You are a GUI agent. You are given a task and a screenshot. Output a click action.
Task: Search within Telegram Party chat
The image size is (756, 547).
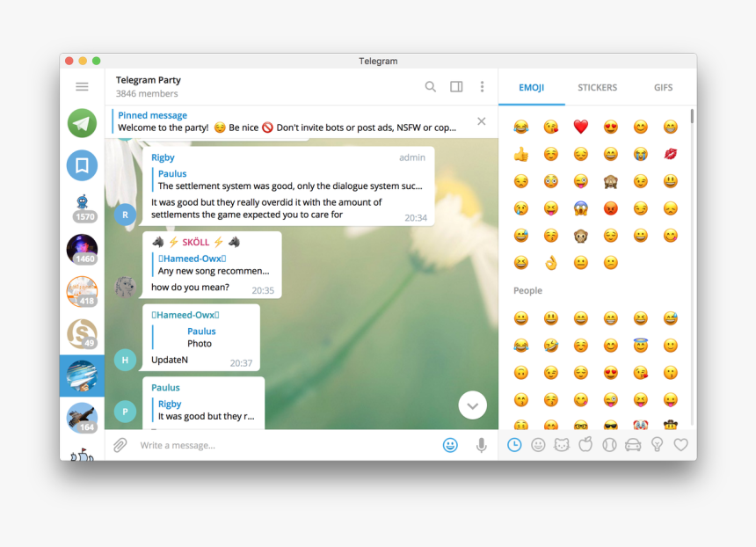(x=430, y=87)
